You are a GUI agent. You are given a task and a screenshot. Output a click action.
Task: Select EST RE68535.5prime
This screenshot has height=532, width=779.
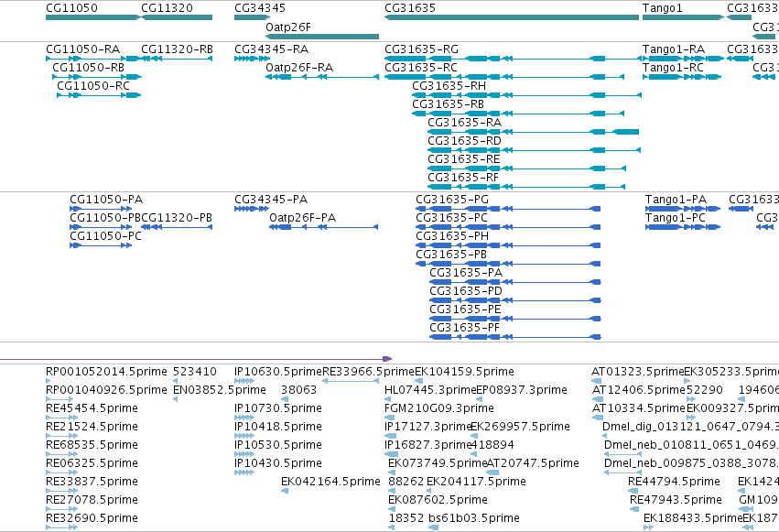point(61,454)
